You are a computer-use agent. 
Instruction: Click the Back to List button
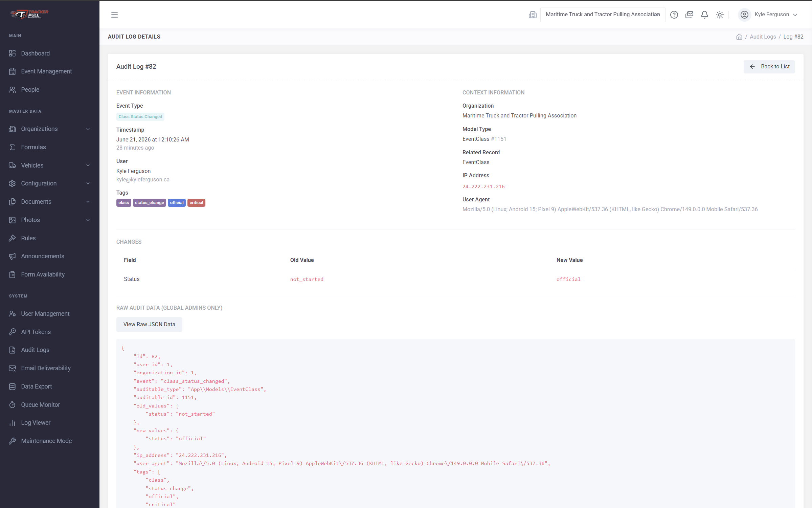click(x=769, y=67)
